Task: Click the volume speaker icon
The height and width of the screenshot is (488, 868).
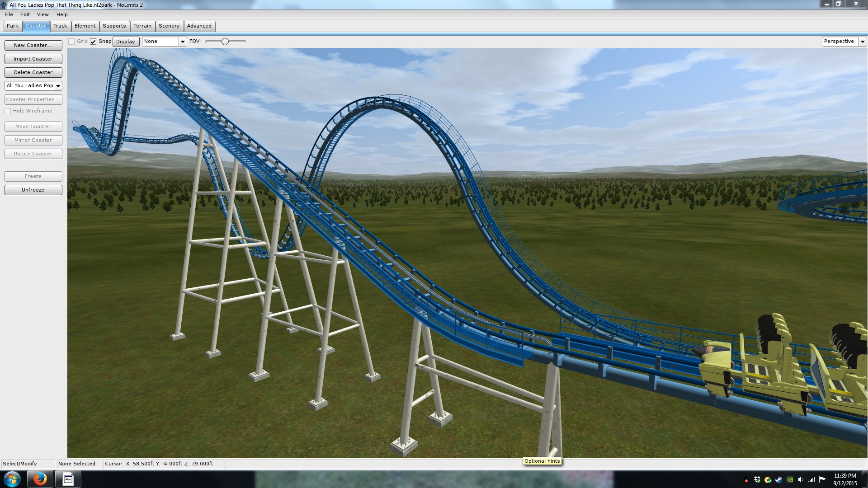Action: pyautogui.click(x=801, y=479)
